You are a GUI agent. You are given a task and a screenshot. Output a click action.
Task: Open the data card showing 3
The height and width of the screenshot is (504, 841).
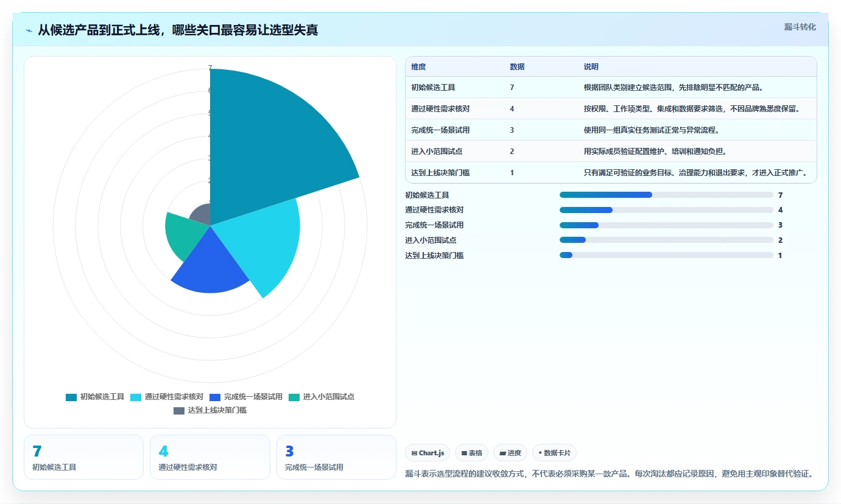tap(336, 457)
